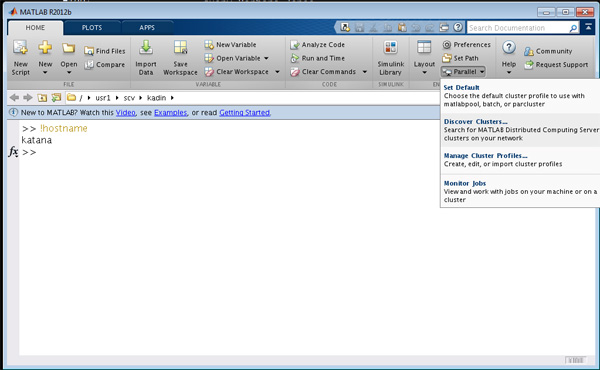Expand the New dropdown arrow

[x=45, y=72]
